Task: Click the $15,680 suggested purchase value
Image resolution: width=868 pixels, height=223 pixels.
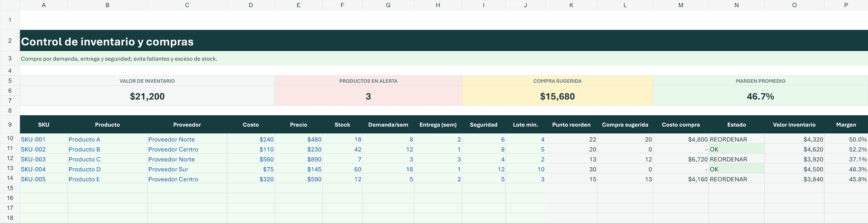Action: pos(557,96)
